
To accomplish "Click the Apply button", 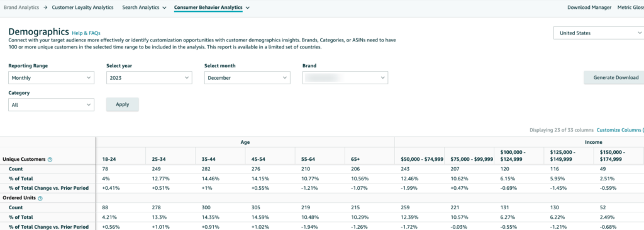I will 123,104.
